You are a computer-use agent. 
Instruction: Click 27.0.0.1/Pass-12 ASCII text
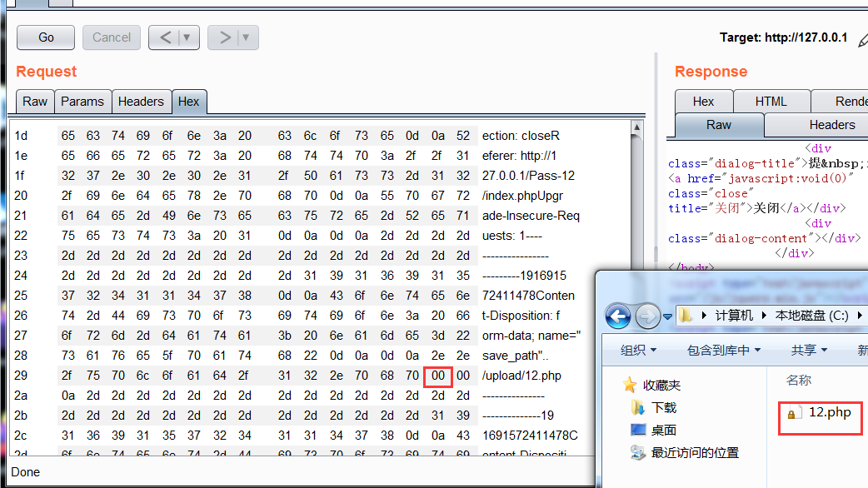point(528,176)
